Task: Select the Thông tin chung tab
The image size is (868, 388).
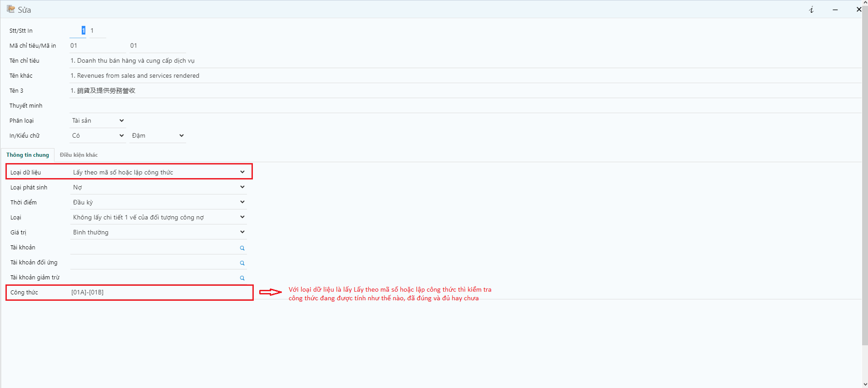Action: pos(28,155)
